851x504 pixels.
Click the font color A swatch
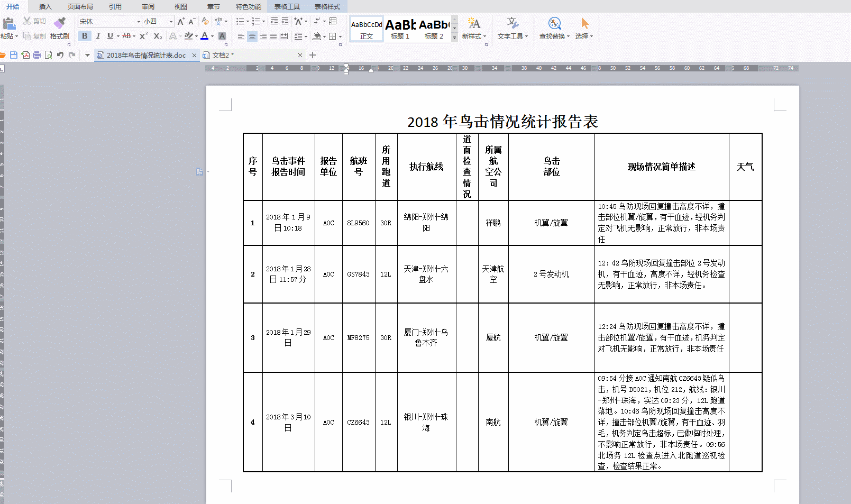[204, 36]
